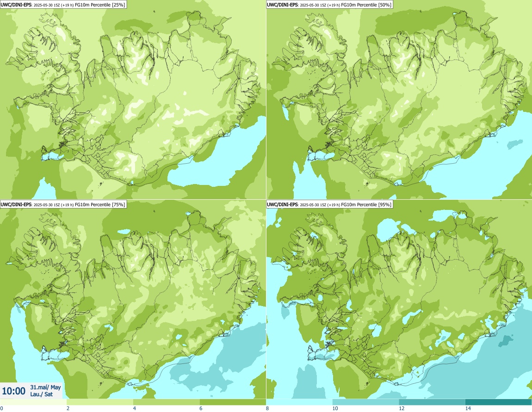Click the legend value 14
Image resolution: width=532 pixels, height=412 pixels.
(468, 409)
